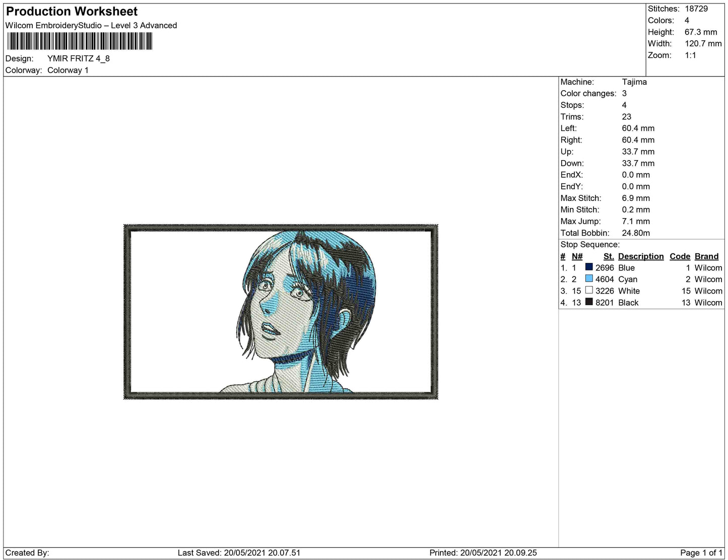This screenshot has width=728, height=560.
Task: Select the "Printed: 20/05/2021 20.09.25" footer text
Action: coord(483,552)
